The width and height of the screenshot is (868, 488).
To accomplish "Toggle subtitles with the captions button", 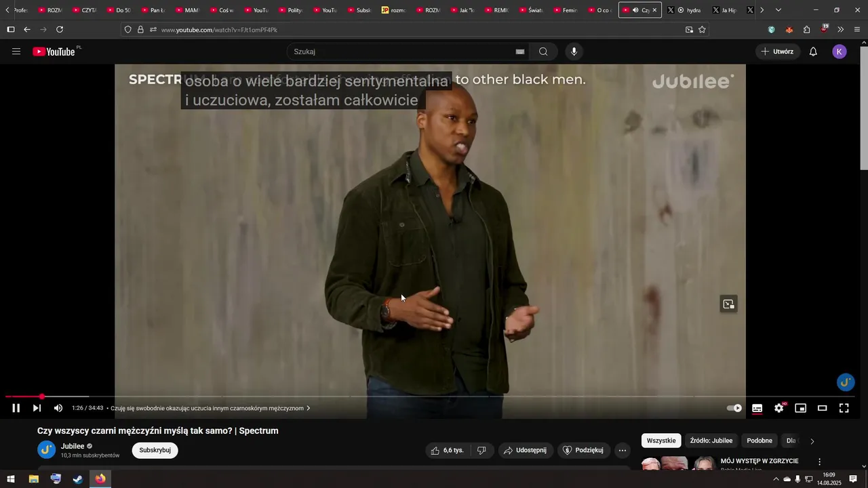I will [x=757, y=408].
